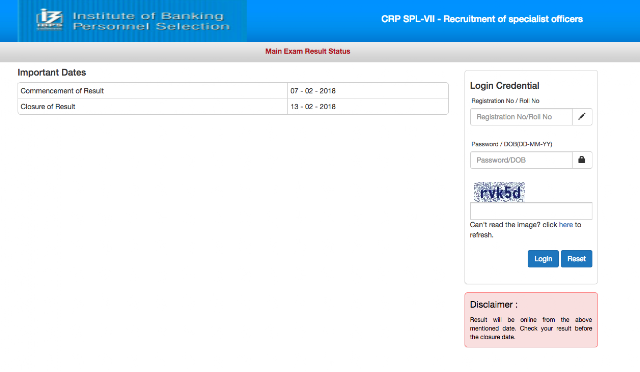Click the captcha image rvk5d

499,192
